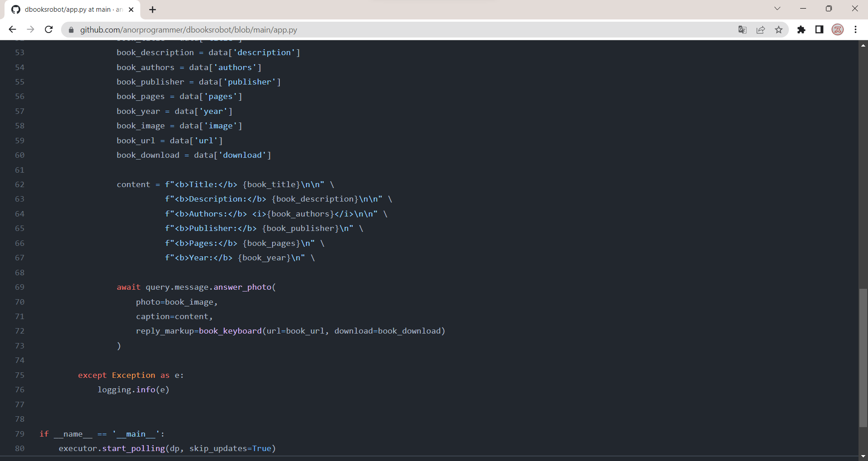Click the Description f-string line
This screenshot has width=868, height=461.
[x=278, y=199]
